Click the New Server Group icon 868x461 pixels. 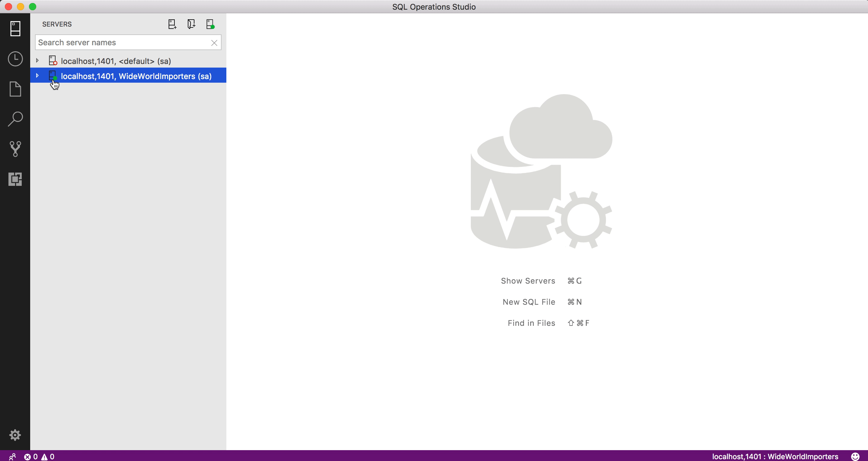click(191, 24)
